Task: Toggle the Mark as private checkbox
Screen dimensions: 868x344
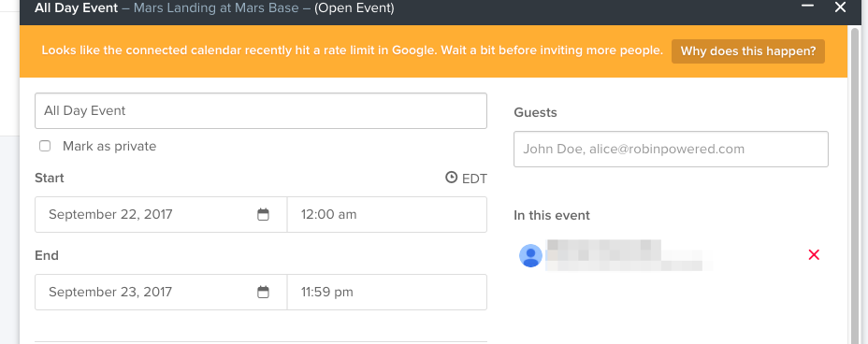Action: (x=45, y=146)
